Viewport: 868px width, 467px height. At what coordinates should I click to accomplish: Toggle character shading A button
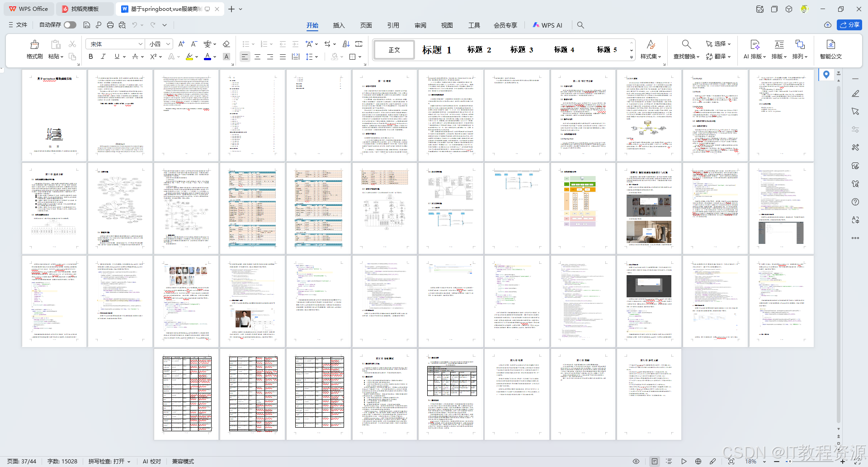[x=226, y=57]
